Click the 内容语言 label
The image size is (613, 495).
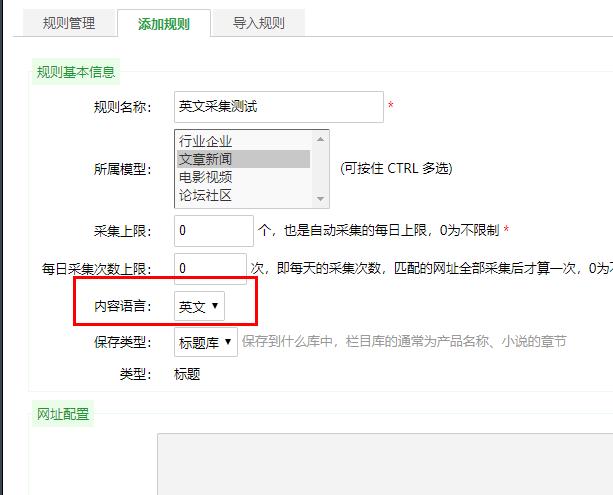click(x=122, y=306)
